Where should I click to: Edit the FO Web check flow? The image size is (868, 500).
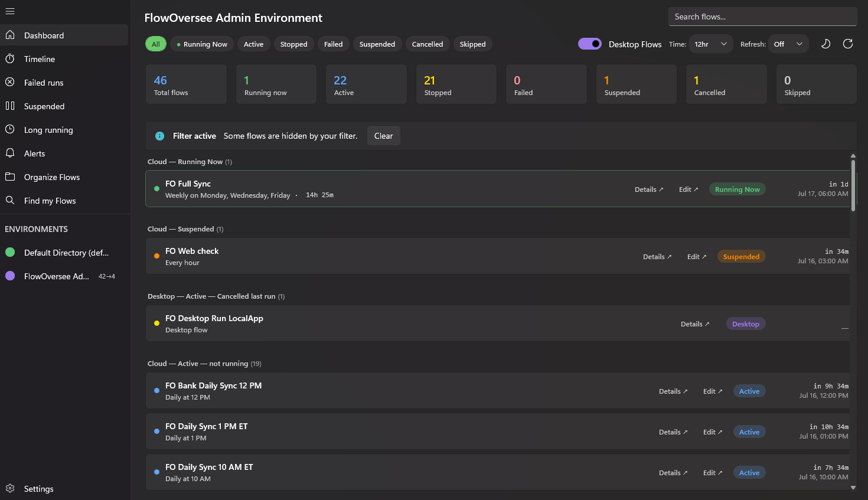(697, 257)
